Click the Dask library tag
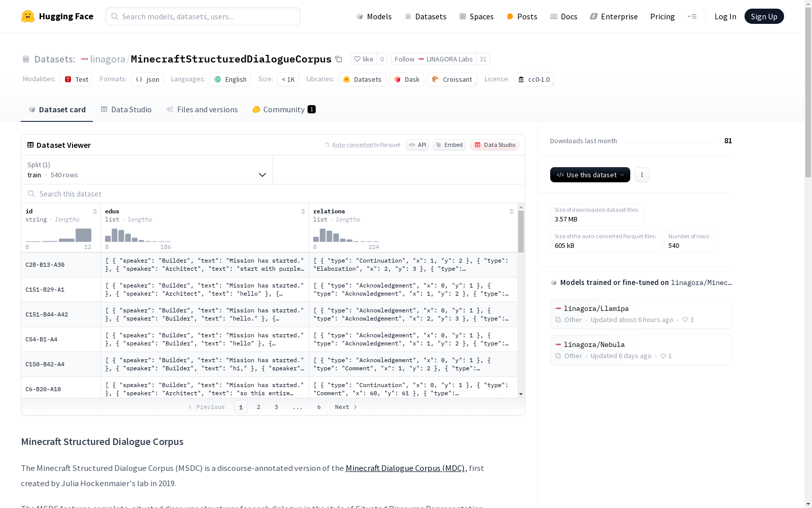812x508 pixels. pyautogui.click(x=407, y=79)
